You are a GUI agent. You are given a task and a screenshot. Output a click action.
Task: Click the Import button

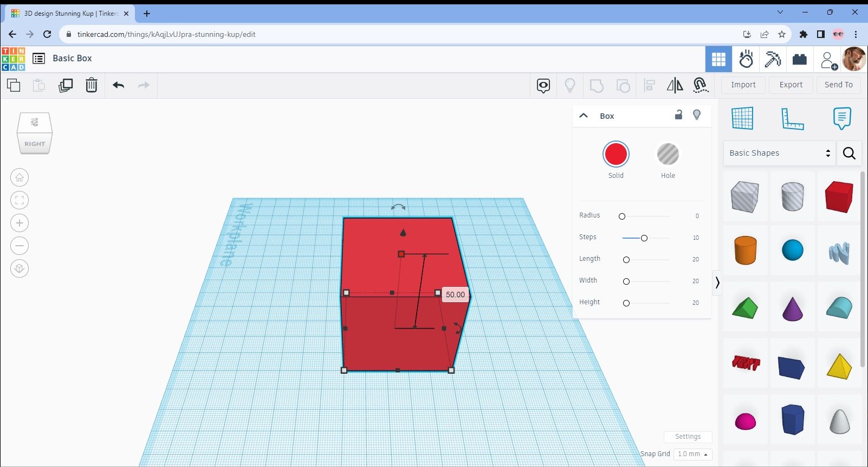pos(743,85)
